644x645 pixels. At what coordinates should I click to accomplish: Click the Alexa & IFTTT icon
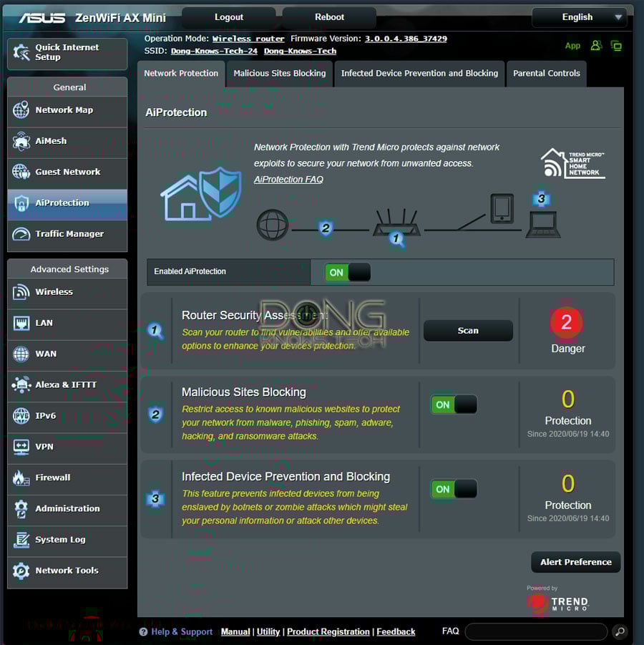click(21, 384)
